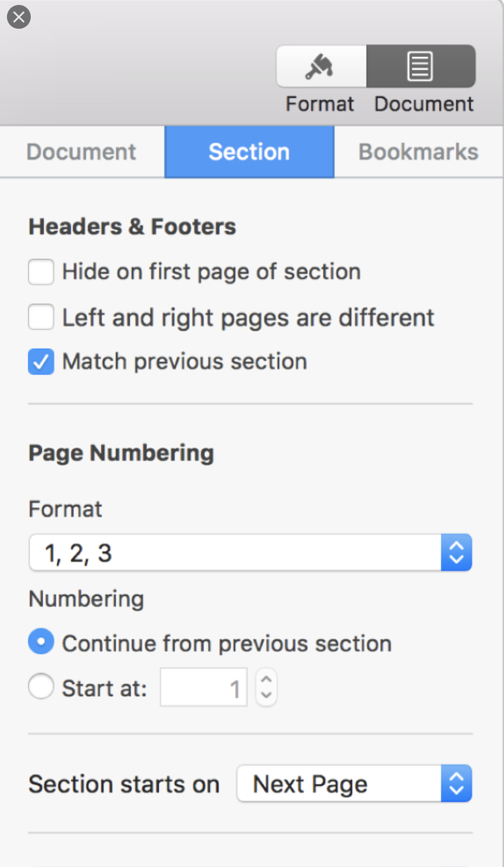This screenshot has height=867, width=504.
Task: Click the Next Page dropdown arrows
Action: (456, 784)
